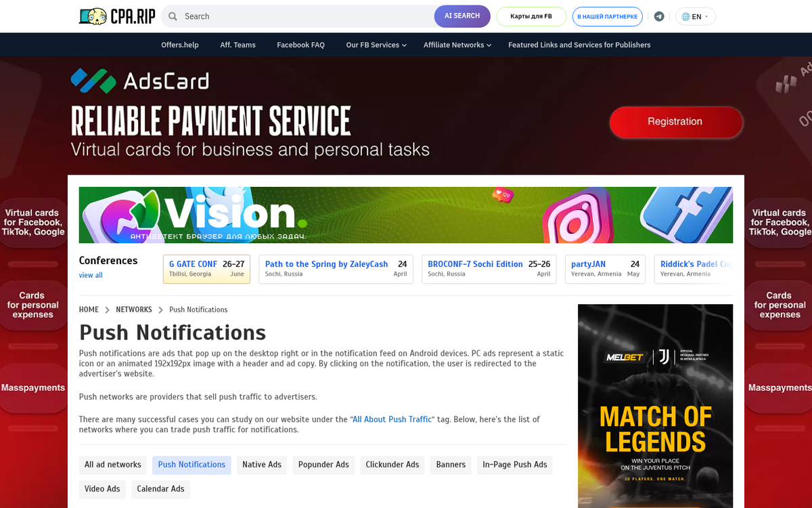
Task: Open Telegram channel via the paper-plane icon
Action: click(x=659, y=16)
